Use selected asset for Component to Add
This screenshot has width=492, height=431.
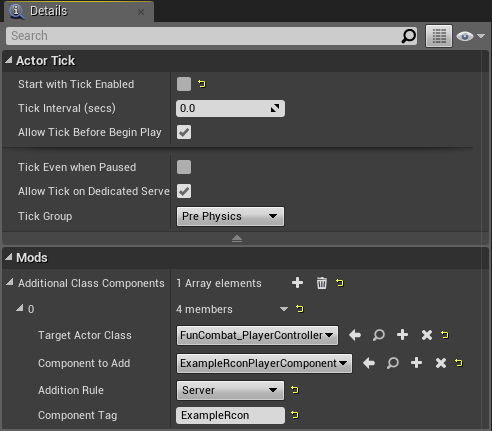[x=369, y=363]
